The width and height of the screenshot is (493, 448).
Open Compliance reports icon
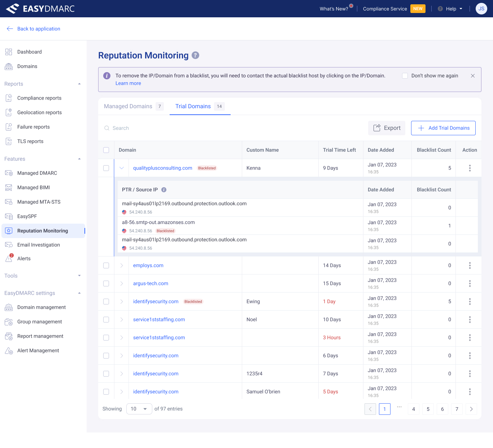(9, 98)
